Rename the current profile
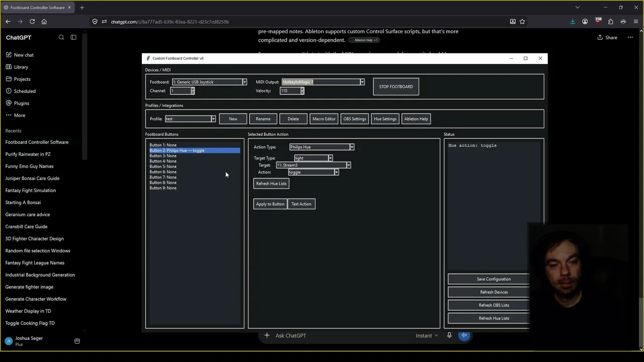 click(263, 119)
